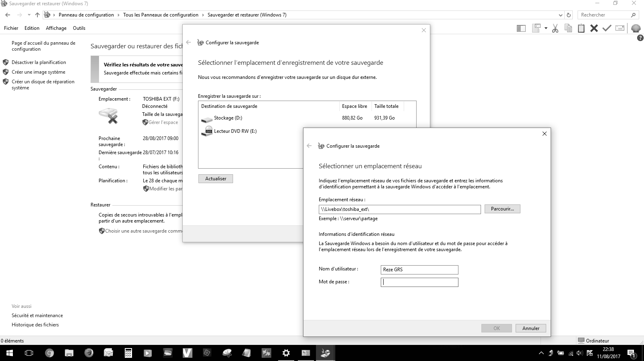644x361 pixels.
Task: Click the magnifier icon in the search box
Action: [x=633, y=15]
